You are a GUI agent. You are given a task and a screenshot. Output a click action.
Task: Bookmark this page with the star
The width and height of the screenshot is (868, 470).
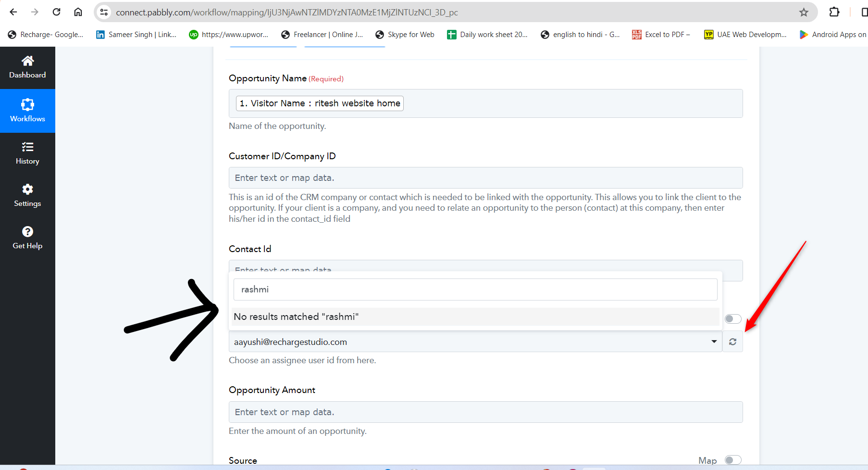pos(804,12)
